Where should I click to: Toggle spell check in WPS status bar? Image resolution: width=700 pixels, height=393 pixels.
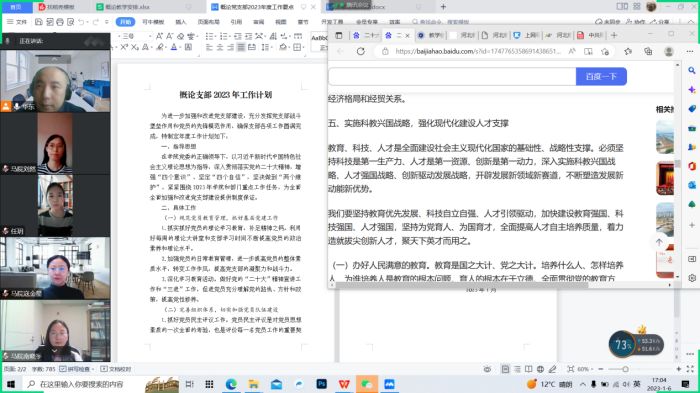tap(77, 369)
